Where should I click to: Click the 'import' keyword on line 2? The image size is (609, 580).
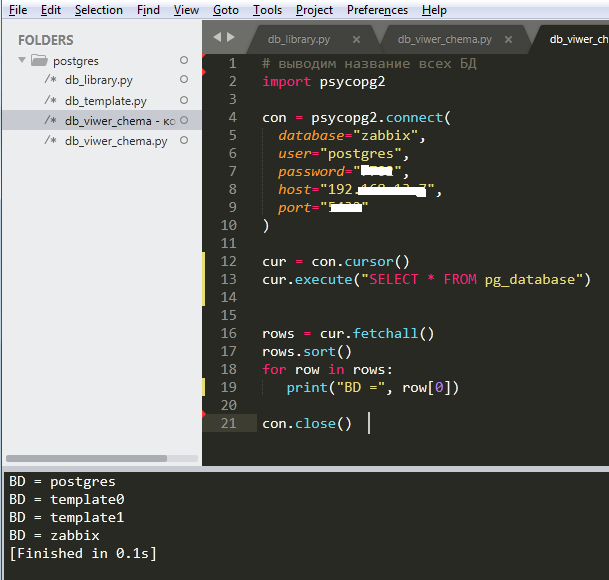click(x=287, y=82)
